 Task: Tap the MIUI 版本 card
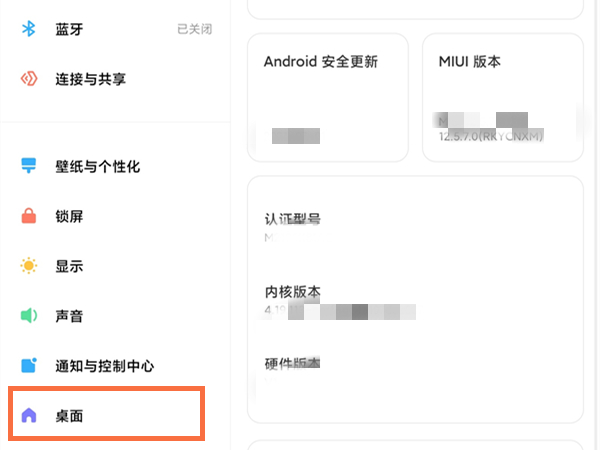(x=502, y=97)
